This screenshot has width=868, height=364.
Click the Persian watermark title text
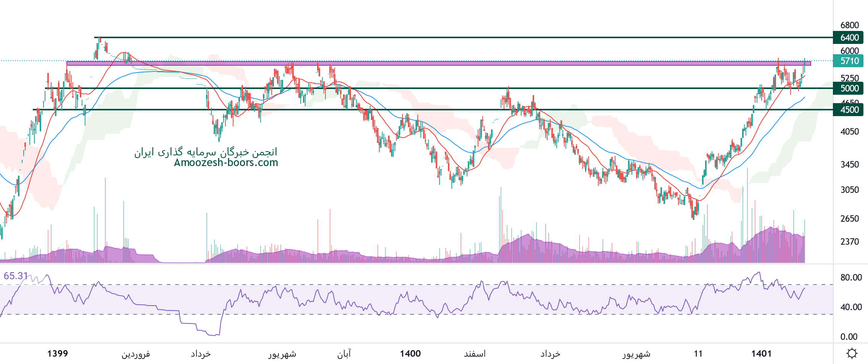206,152
